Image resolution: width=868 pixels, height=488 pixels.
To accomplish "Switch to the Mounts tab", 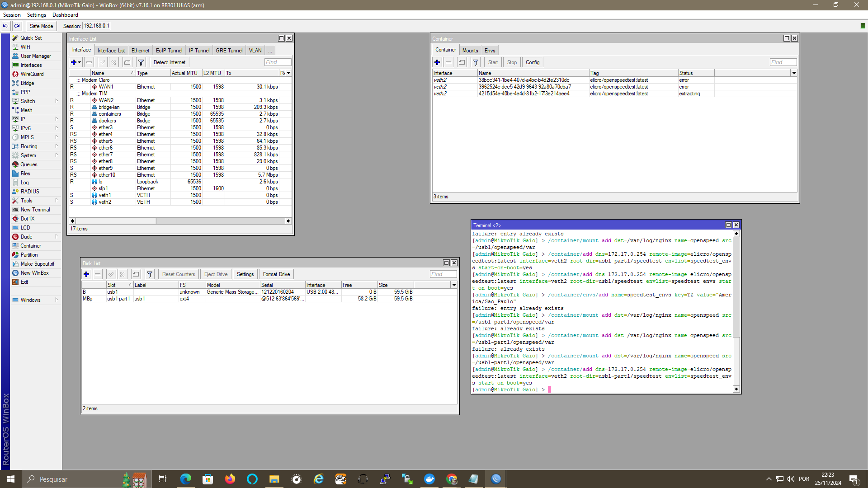I will [470, 50].
